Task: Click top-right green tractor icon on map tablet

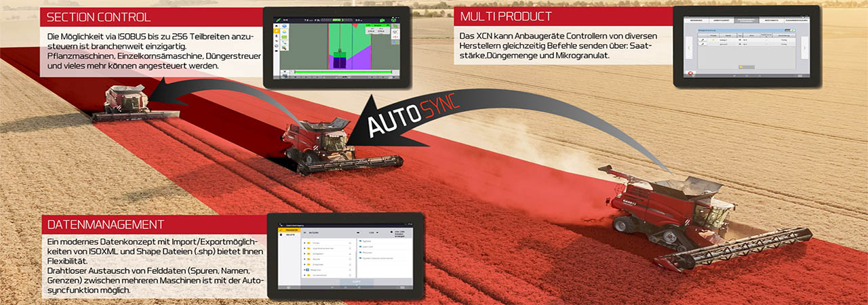Action: 393,20
